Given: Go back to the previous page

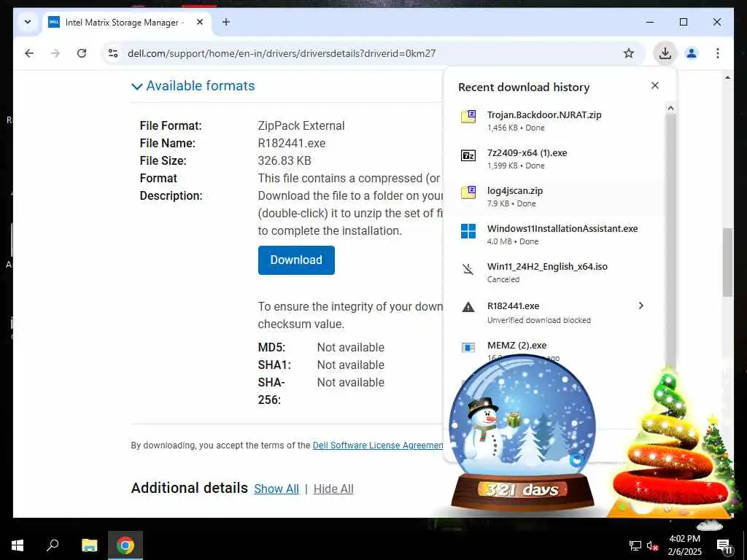Looking at the screenshot, I should tap(29, 53).
